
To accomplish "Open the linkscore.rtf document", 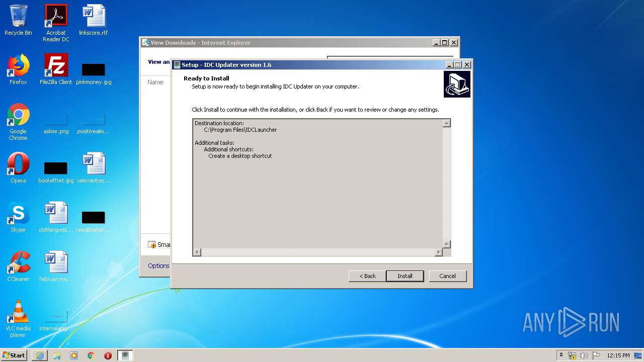I will 94,20.
